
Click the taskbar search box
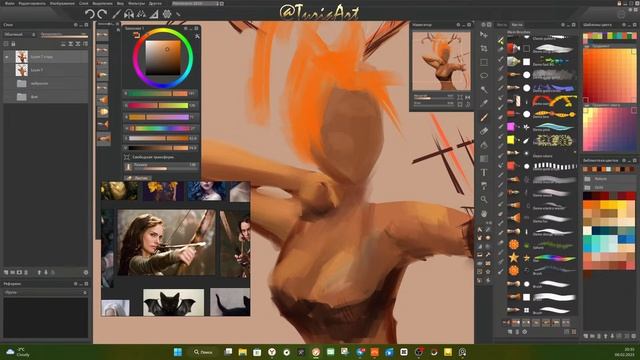203,352
